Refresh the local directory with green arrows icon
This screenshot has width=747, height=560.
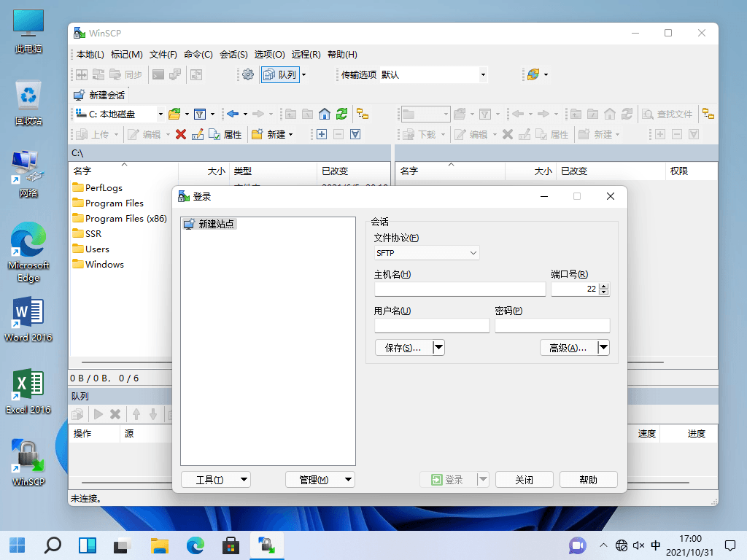(x=341, y=114)
